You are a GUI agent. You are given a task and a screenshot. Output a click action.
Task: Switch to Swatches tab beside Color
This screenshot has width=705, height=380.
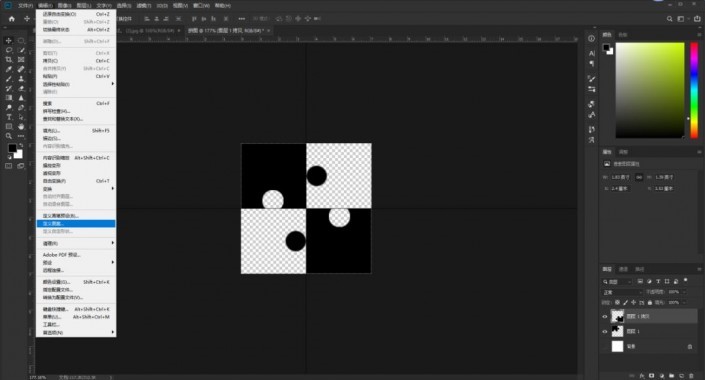pos(623,35)
